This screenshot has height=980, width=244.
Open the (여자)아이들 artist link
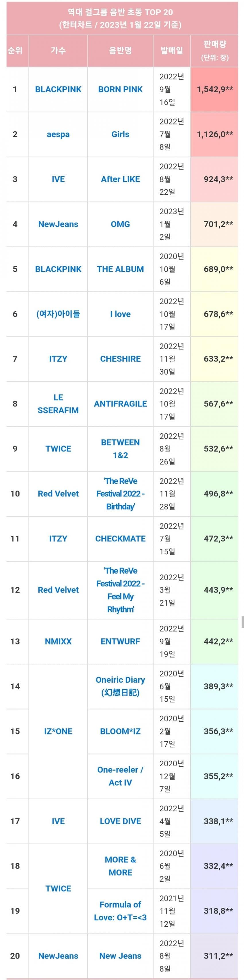(58, 314)
